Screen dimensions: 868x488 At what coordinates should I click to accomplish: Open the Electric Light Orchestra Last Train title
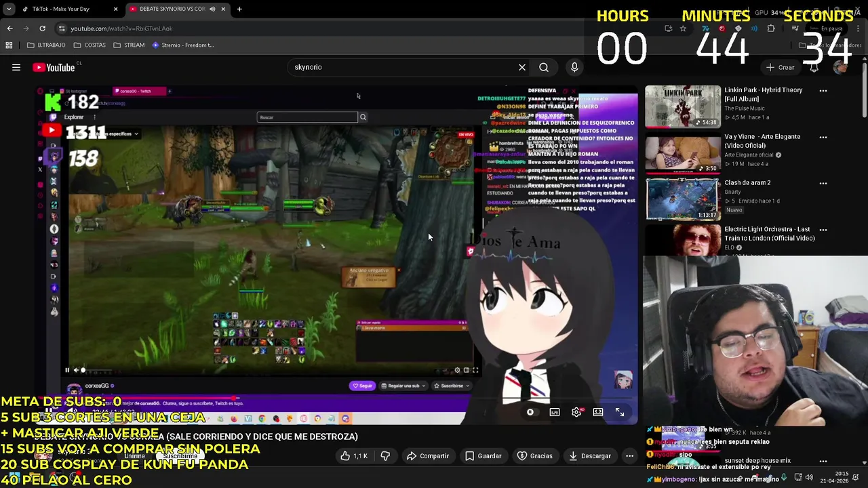coord(770,234)
